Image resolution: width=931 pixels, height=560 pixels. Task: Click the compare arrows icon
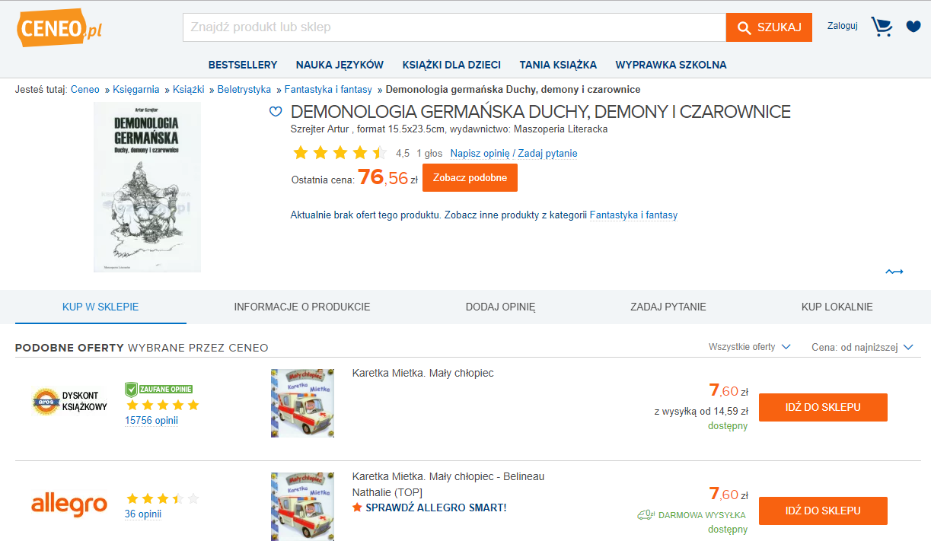894,272
